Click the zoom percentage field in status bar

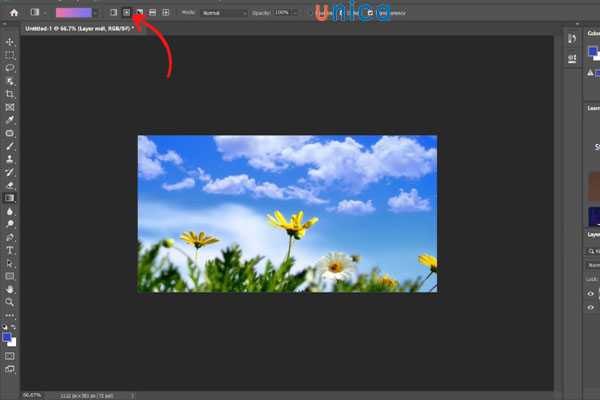[32, 395]
